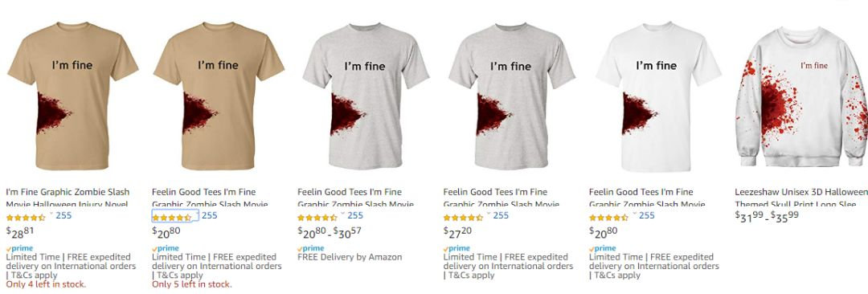Click the $31.99 - $35.99 price range

tap(767, 214)
